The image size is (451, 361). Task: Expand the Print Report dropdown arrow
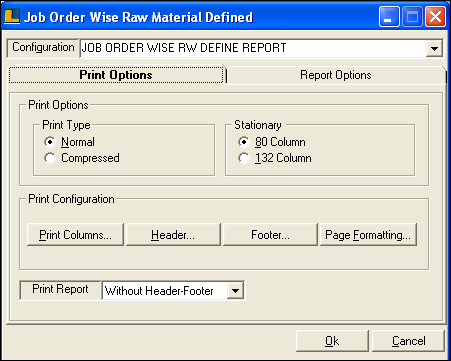[235, 291]
